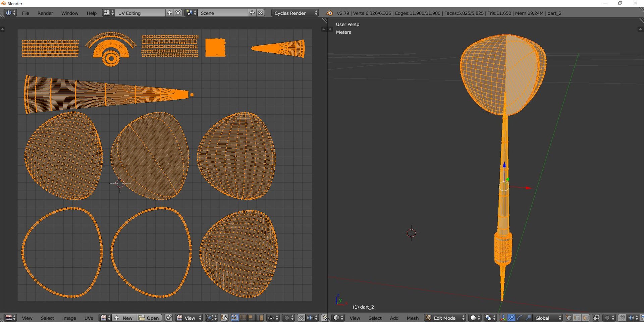Delete the UV Editing screen layout
Viewport: 644px width, 322px height.
click(178, 13)
